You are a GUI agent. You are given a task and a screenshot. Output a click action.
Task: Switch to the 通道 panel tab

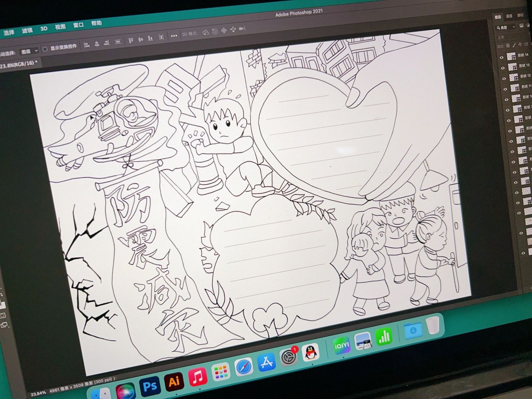coord(509,16)
